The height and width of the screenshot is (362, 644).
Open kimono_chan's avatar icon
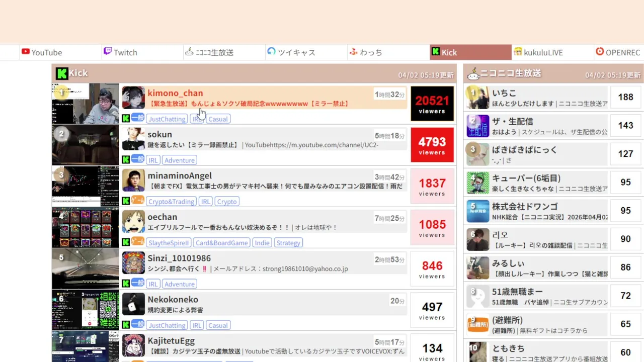tap(133, 97)
